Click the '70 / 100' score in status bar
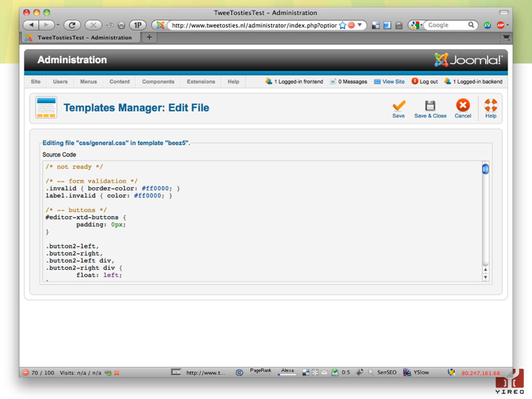 click(43, 373)
